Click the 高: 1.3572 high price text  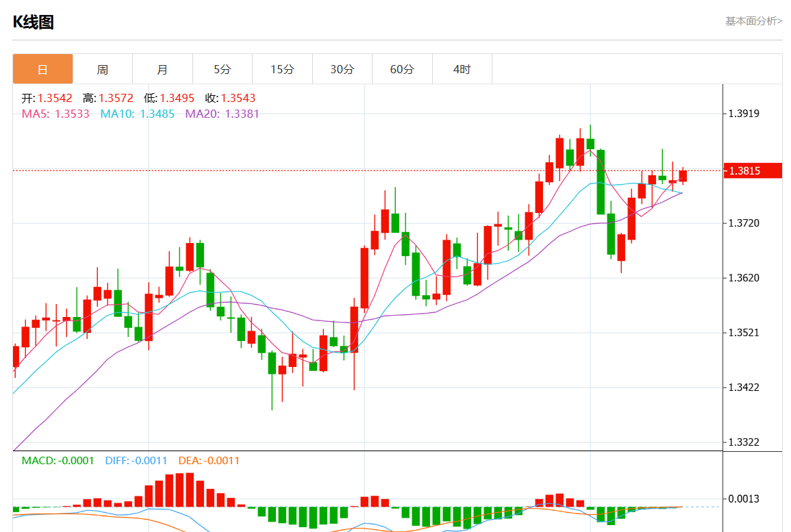coord(108,99)
